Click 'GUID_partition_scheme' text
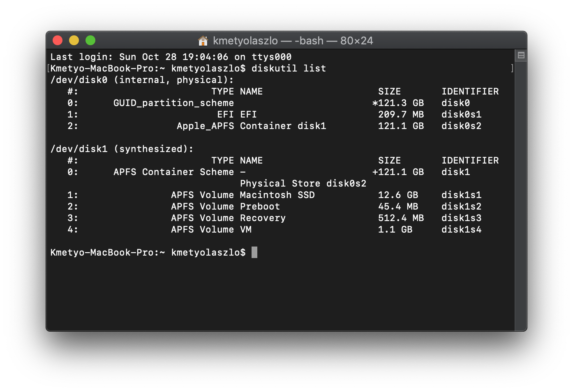573x392 pixels. click(x=173, y=103)
